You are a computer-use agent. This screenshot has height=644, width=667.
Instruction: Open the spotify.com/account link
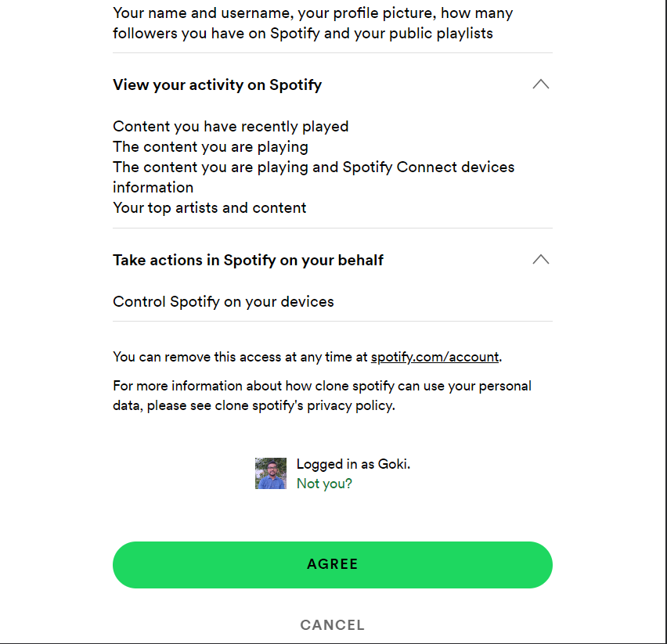434,357
